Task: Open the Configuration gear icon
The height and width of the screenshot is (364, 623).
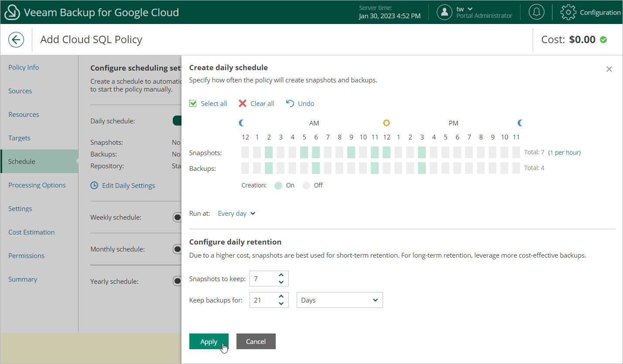Action: coord(568,12)
